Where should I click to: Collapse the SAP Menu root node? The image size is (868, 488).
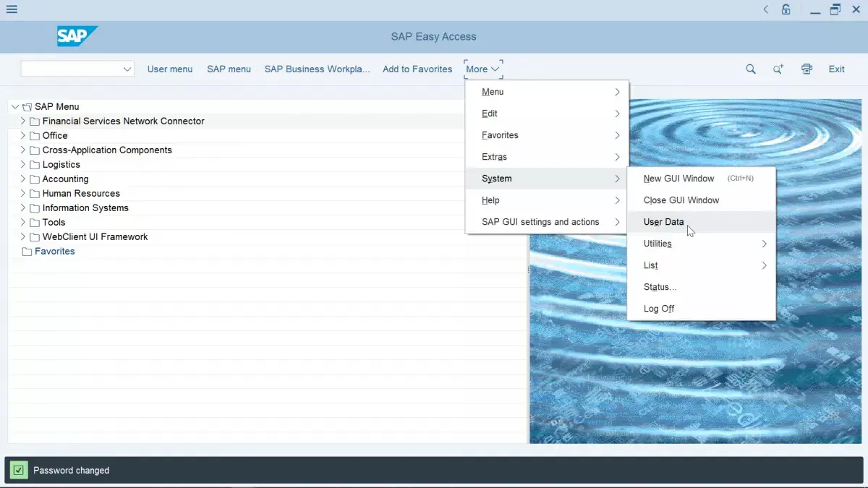(15, 107)
